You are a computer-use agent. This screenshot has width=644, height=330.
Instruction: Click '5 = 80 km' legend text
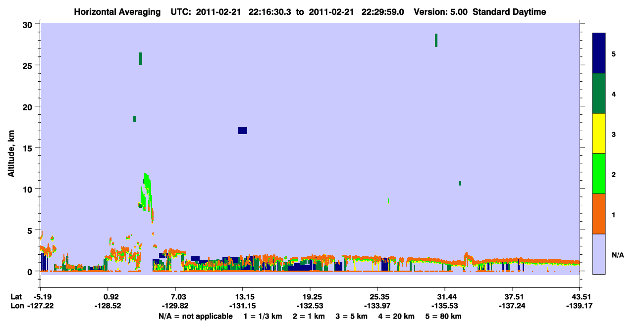(444, 316)
